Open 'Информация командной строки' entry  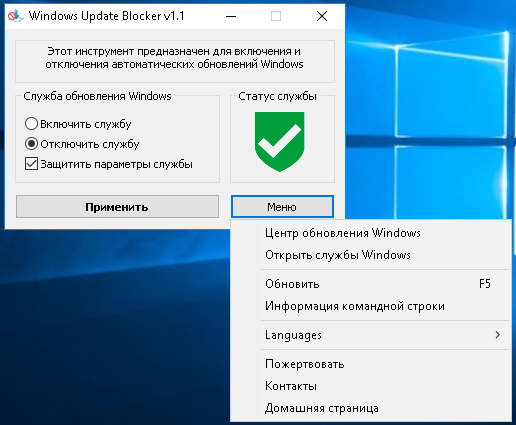371,306
